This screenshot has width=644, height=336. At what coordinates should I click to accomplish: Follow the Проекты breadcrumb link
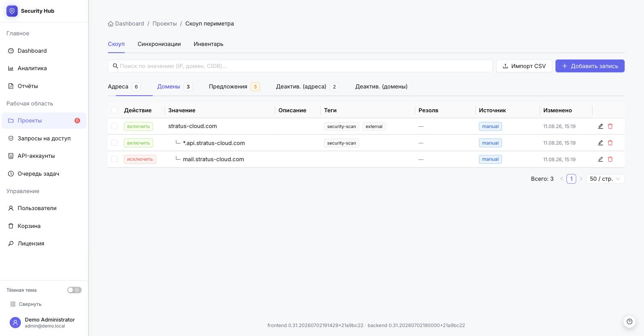(x=165, y=24)
